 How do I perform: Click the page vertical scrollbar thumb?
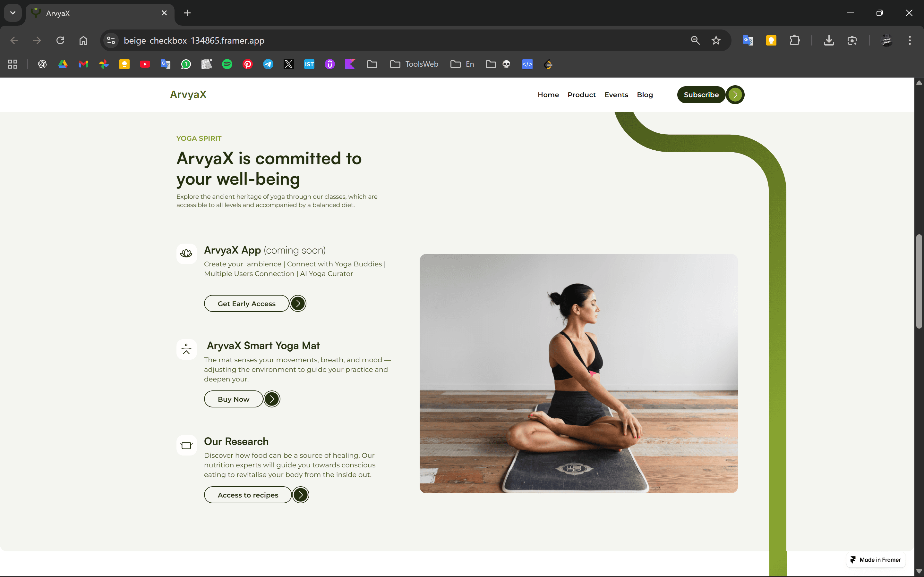pos(919,282)
